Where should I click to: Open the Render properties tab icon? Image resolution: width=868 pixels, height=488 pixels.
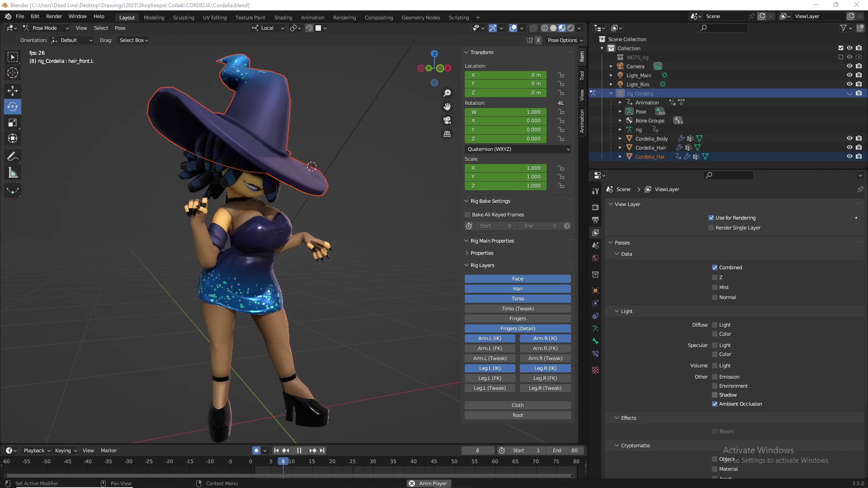(595, 207)
